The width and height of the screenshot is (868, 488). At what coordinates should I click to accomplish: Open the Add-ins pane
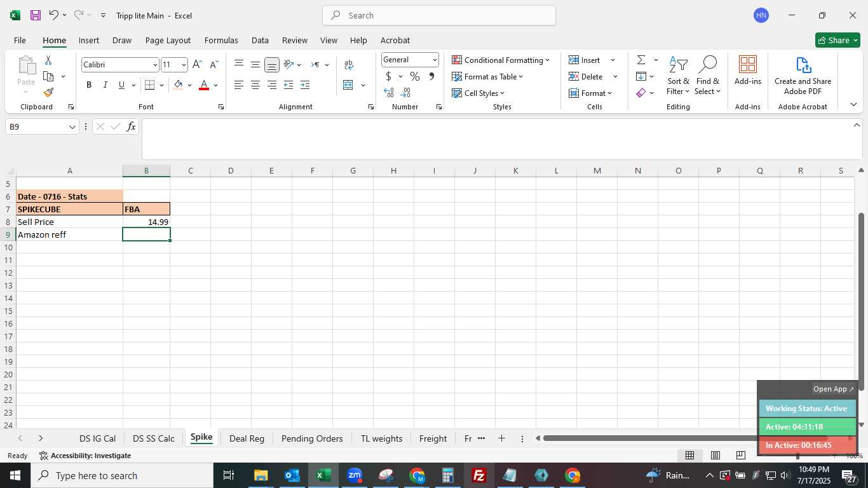748,71
